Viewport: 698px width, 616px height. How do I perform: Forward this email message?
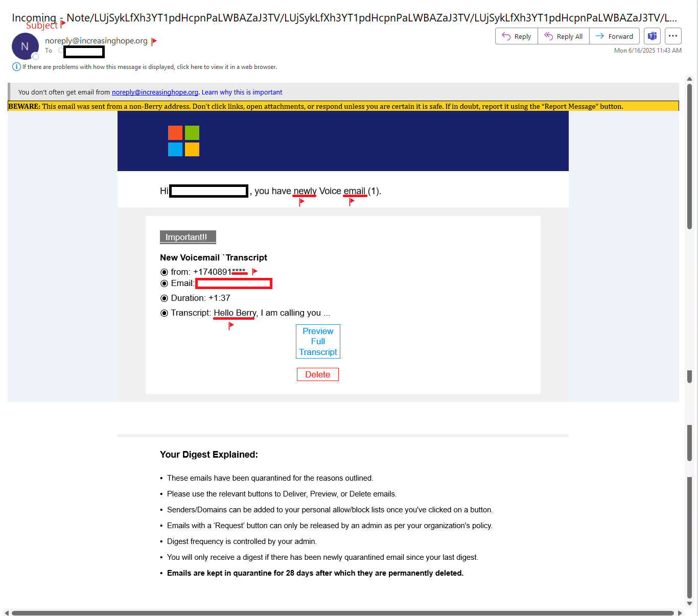pos(614,36)
